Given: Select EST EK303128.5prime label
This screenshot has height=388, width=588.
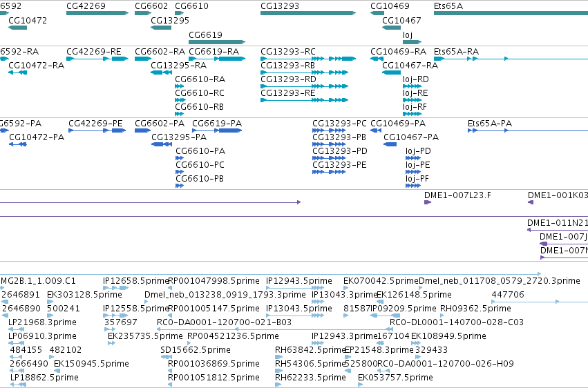Looking at the screenshot, I should tap(84, 294).
